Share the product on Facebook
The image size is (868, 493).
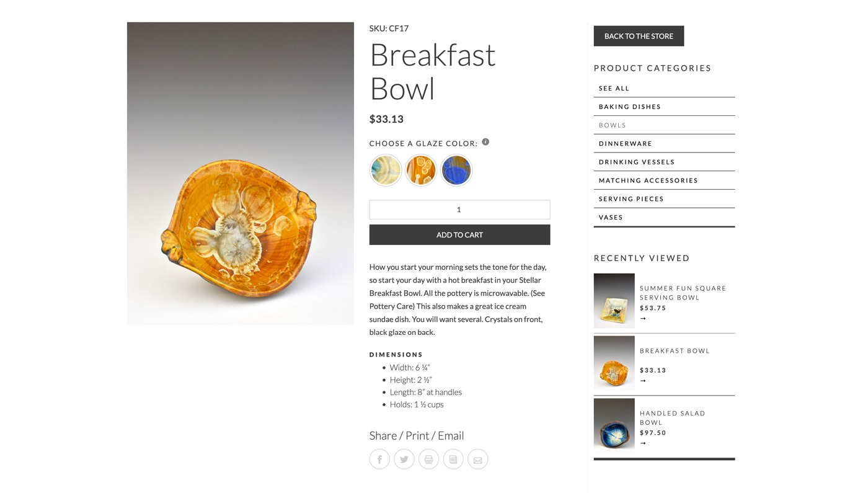point(379,460)
